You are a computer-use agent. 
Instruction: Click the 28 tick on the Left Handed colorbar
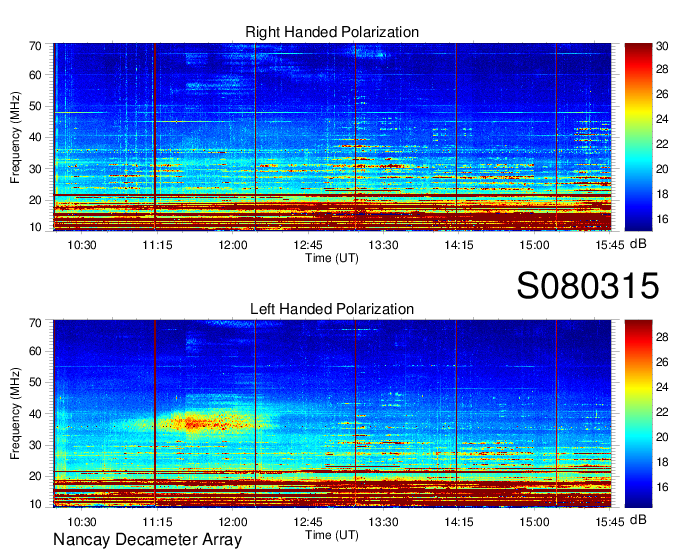click(662, 337)
